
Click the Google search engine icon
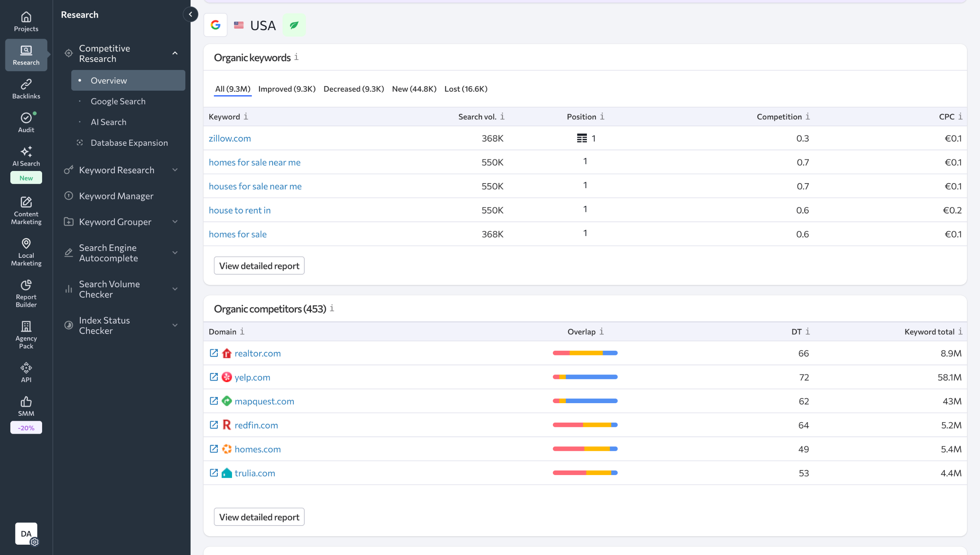216,25
